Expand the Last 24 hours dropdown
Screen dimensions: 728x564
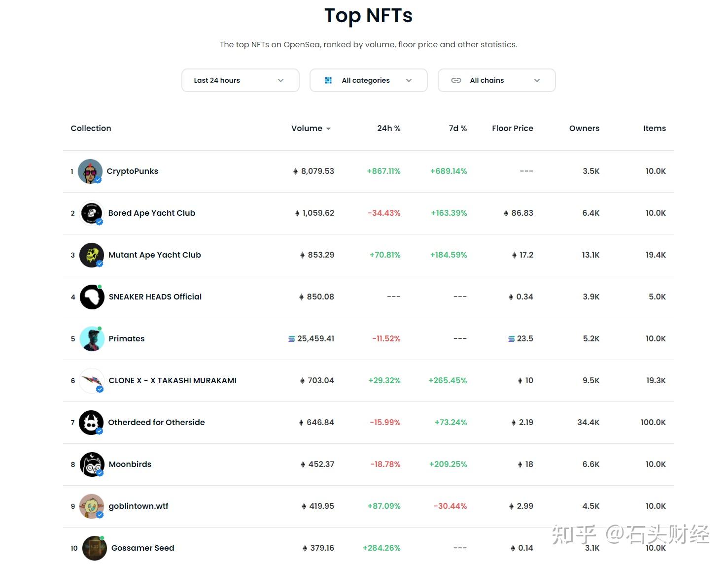pos(241,80)
